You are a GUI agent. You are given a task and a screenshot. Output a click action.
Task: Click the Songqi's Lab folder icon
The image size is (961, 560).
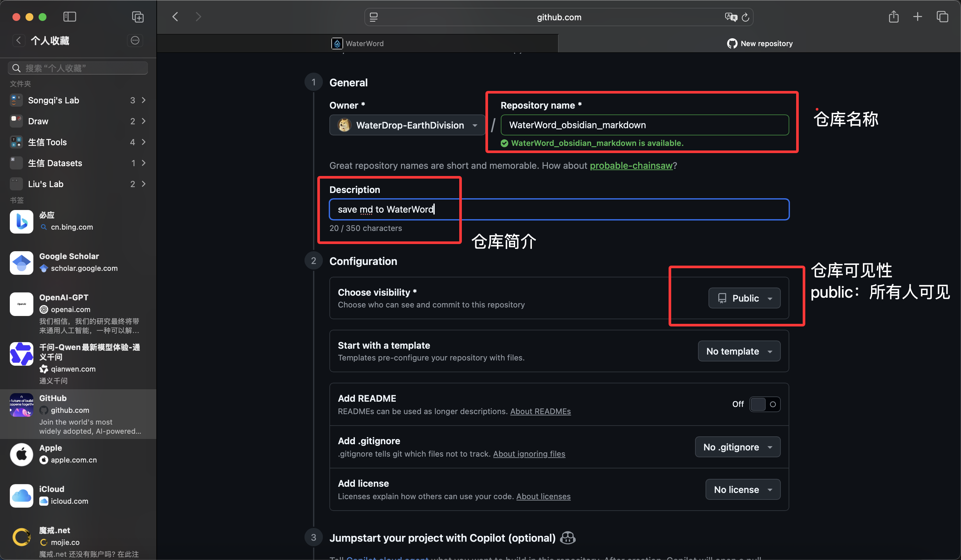(x=16, y=100)
